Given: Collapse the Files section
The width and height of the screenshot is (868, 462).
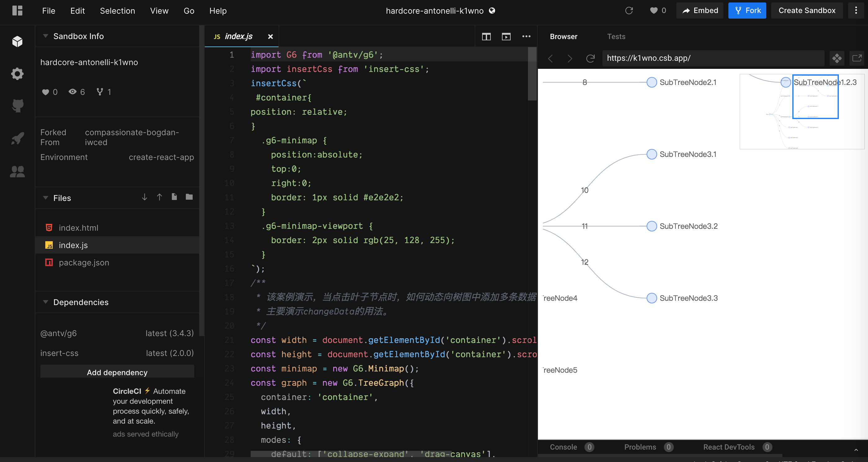Looking at the screenshot, I should tap(46, 198).
